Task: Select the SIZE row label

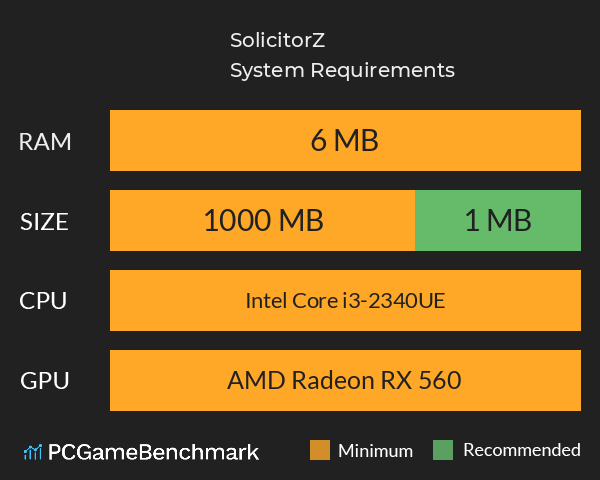Action: (x=45, y=221)
